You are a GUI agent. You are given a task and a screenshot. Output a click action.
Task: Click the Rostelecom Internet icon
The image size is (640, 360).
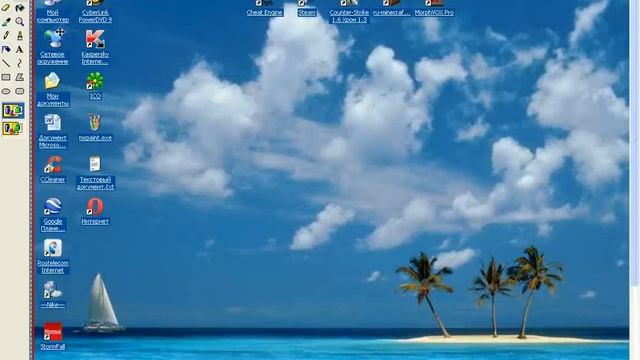coord(53,248)
